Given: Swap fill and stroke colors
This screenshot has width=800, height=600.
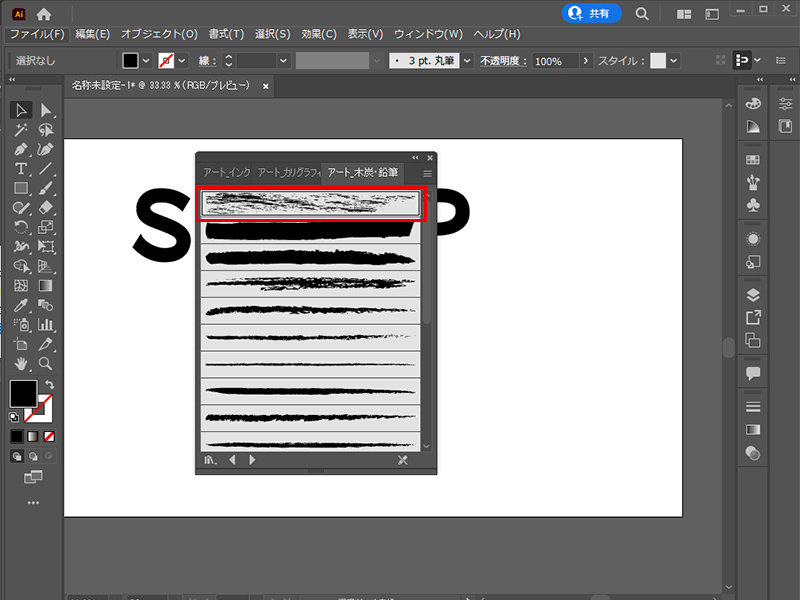Looking at the screenshot, I should click(x=49, y=385).
